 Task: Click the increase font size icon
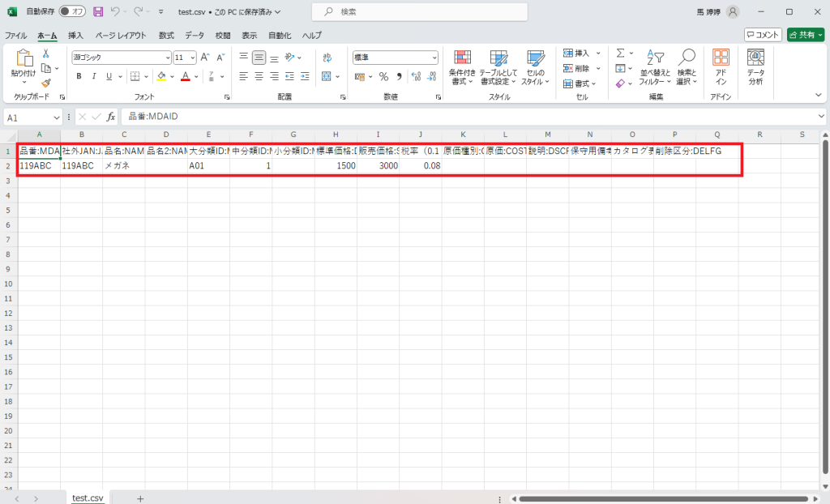[205, 58]
